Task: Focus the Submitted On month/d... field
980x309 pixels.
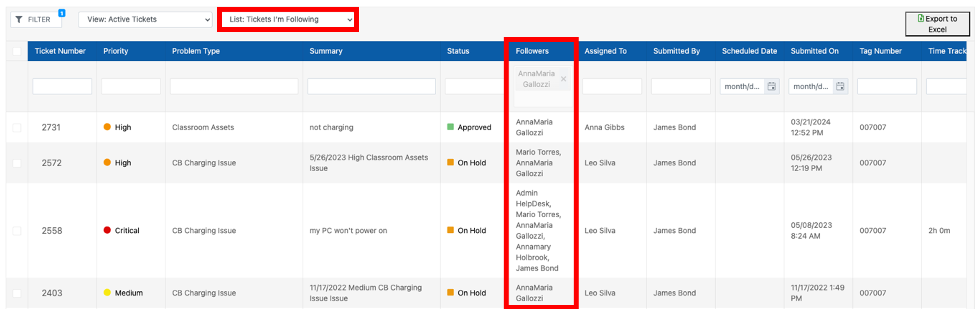Action: (x=811, y=86)
